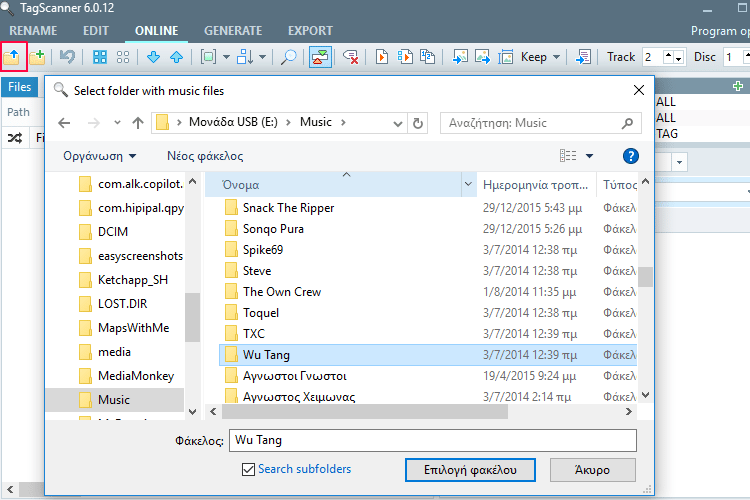Click the Αναζήτηση: Music search box
The image size is (750, 500).
[540, 123]
